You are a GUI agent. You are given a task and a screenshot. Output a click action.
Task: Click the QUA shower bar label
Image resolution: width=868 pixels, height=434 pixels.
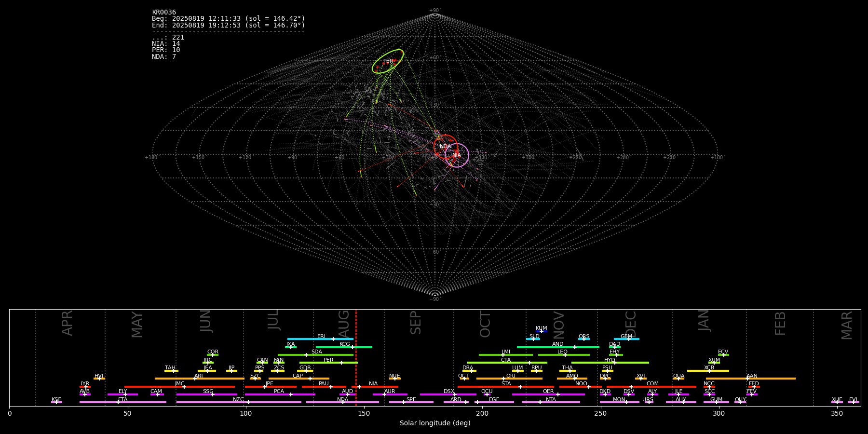pyautogui.click(x=679, y=376)
